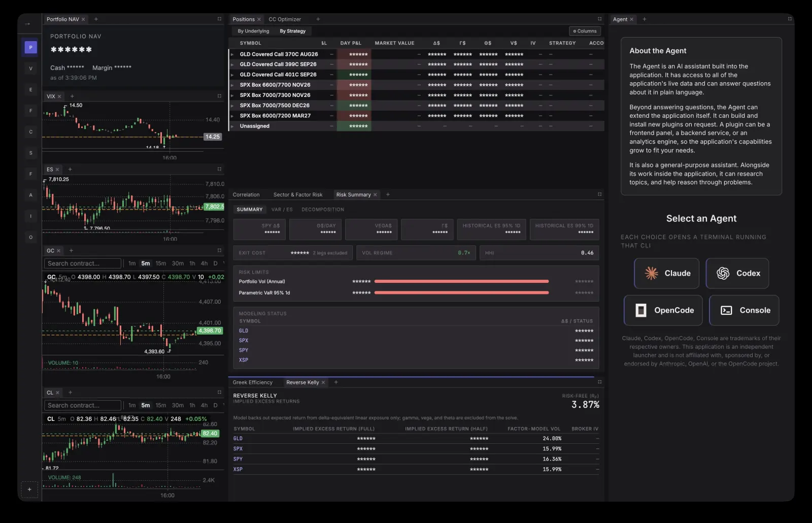
Task: Set GC chart interval to 1m
Action: [x=132, y=264]
